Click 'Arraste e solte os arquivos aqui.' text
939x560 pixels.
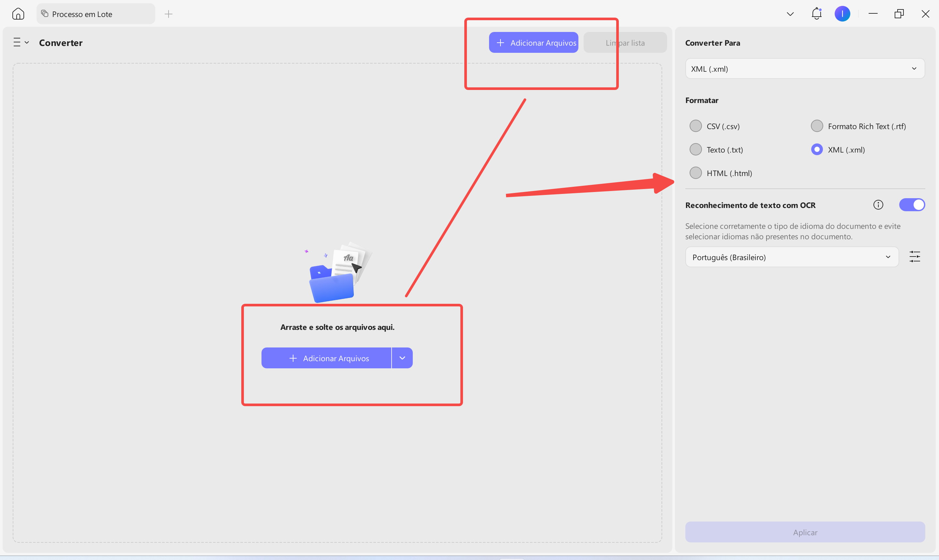(x=337, y=327)
